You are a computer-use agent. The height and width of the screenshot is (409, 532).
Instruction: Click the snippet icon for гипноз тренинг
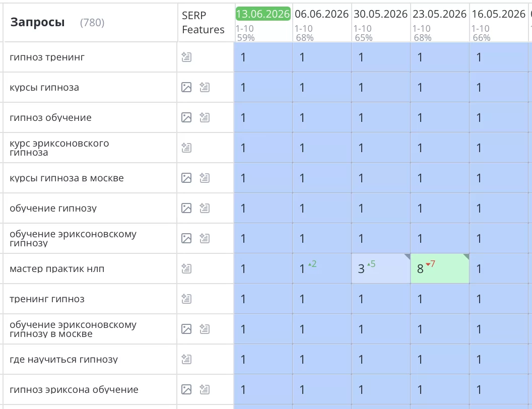186,57
